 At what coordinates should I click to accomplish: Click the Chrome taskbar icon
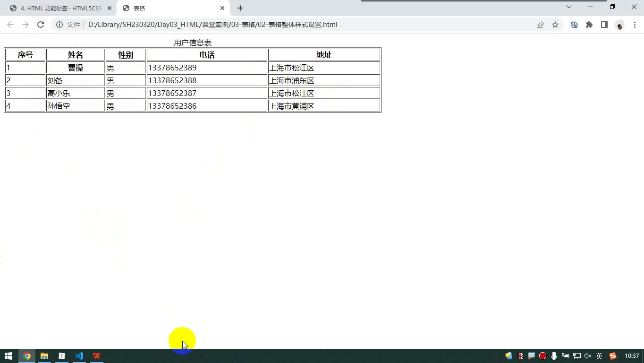27,356
